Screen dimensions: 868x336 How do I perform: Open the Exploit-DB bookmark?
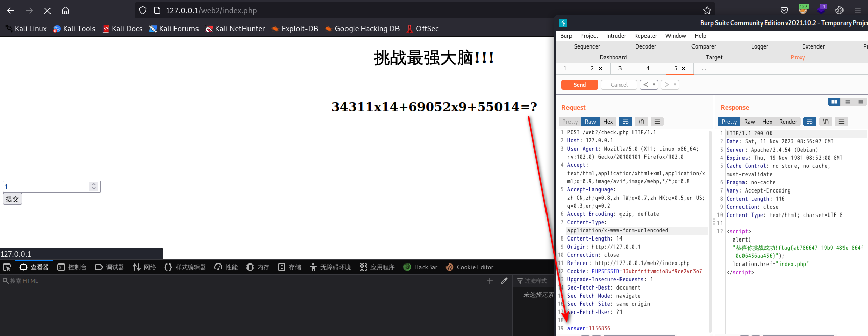[x=295, y=29]
